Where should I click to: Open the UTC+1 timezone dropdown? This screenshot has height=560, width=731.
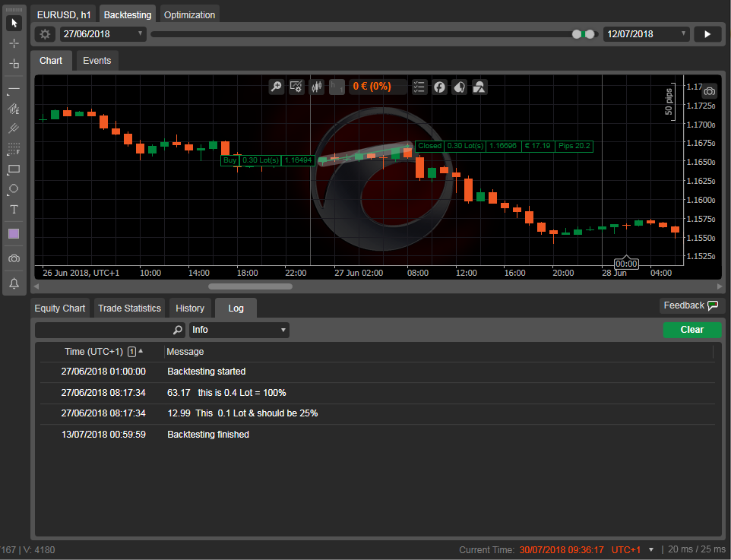coord(633,550)
